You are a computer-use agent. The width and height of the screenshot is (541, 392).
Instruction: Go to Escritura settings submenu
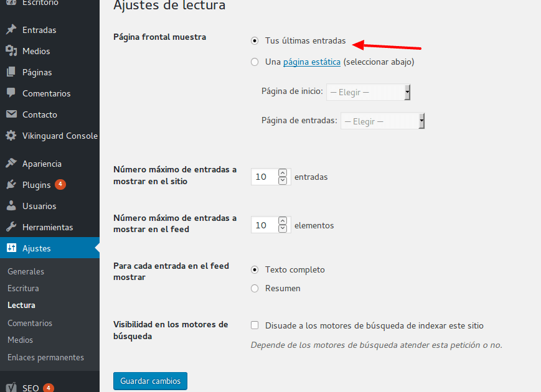[x=23, y=288]
